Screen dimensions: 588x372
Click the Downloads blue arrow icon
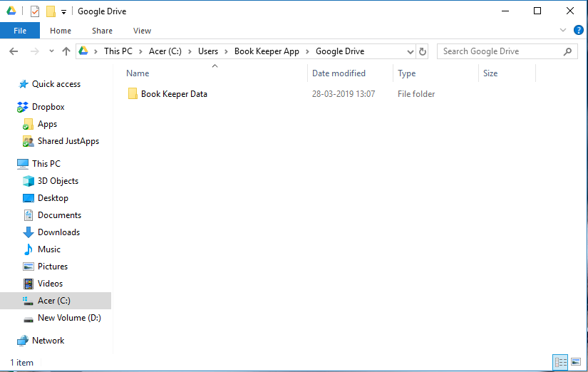pos(29,232)
